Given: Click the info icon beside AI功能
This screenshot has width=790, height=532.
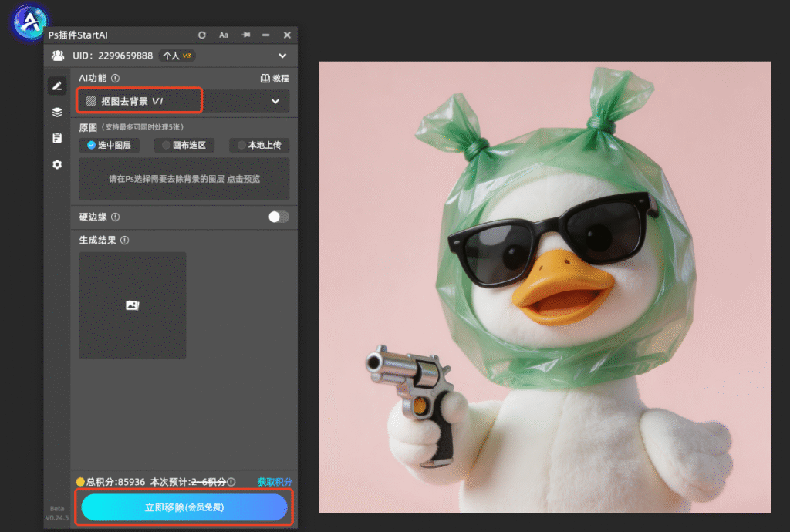Looking at the screenshot, I should (x=116, y=78).
